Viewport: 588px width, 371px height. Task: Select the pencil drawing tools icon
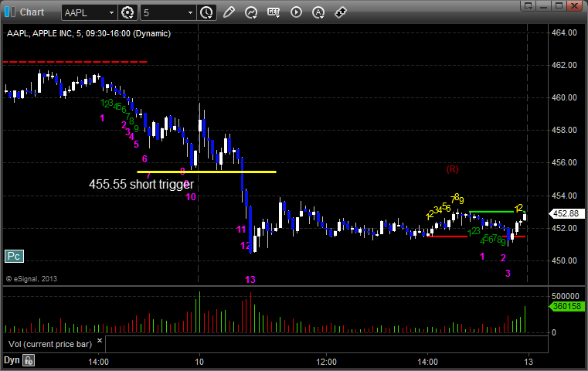229,12
